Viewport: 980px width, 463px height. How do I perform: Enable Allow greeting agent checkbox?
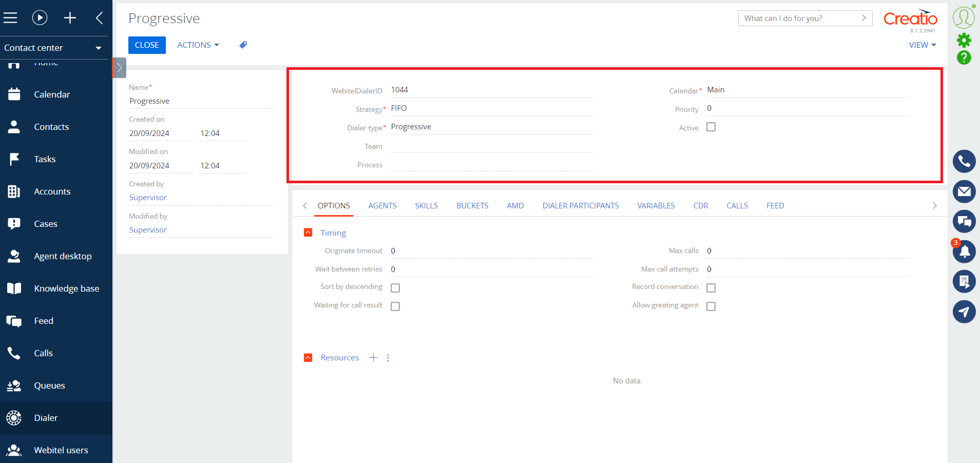(711, 306)
